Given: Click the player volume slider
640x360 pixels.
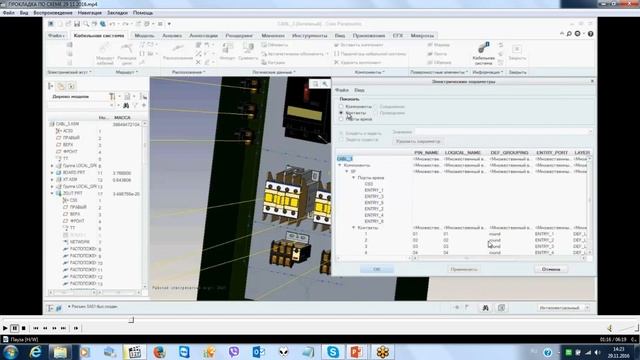Looking at the screenshot, I should (x=629, y=328).
